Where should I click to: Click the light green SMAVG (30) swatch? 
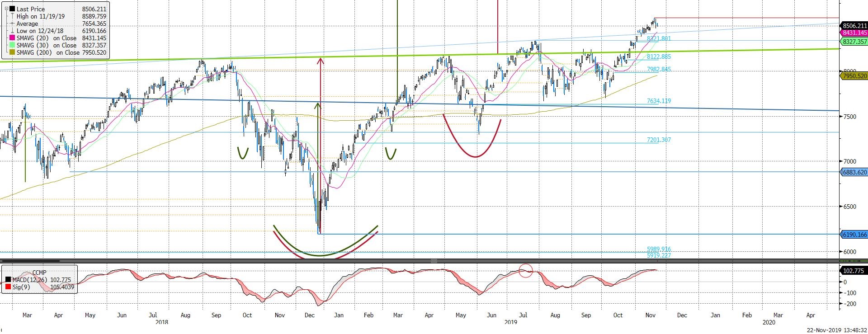tap(12, 46)
